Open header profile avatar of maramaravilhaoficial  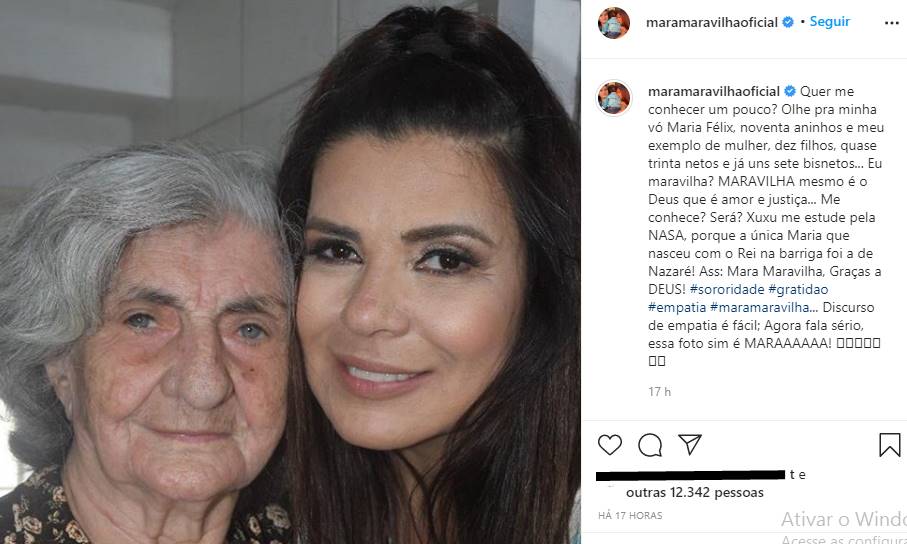tap(614, 23)
